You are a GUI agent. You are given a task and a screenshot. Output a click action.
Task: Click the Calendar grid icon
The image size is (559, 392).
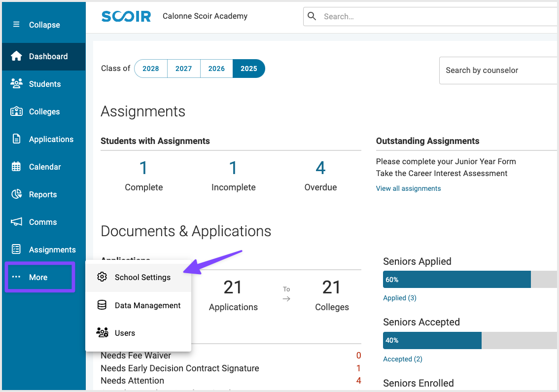[x=16, y=167]
